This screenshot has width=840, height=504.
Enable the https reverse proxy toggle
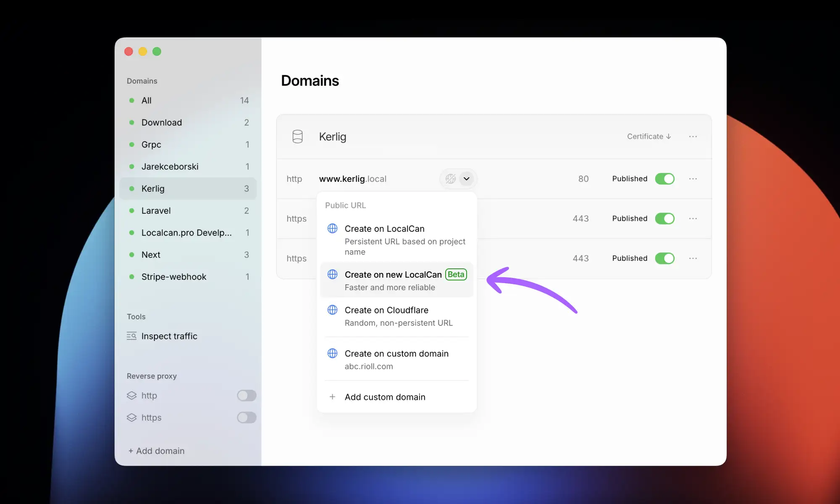click(247, 417)
